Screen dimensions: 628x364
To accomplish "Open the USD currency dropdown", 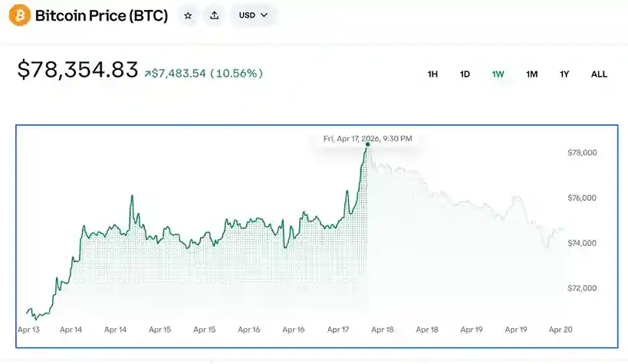I will (253, 15).
